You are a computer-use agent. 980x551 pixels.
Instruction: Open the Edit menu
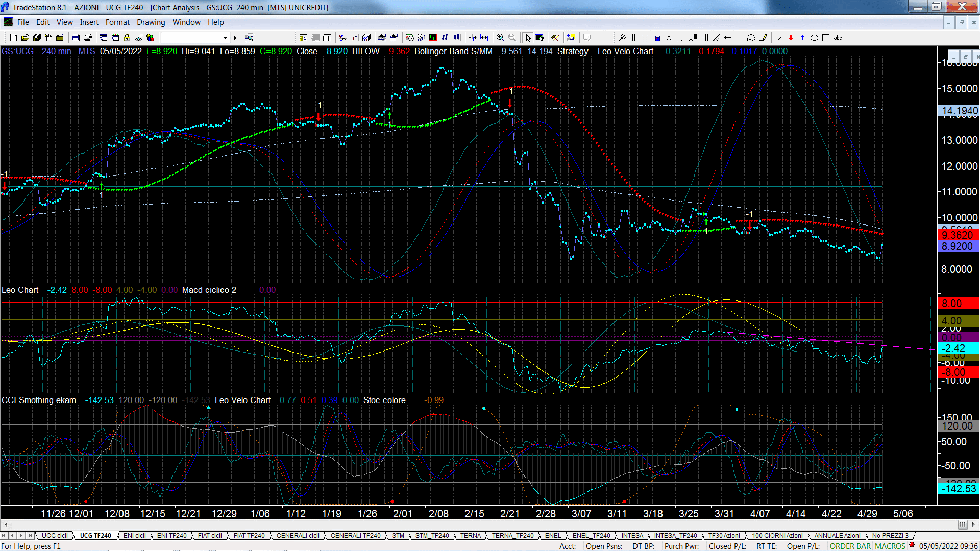click(x=43, y=22)
